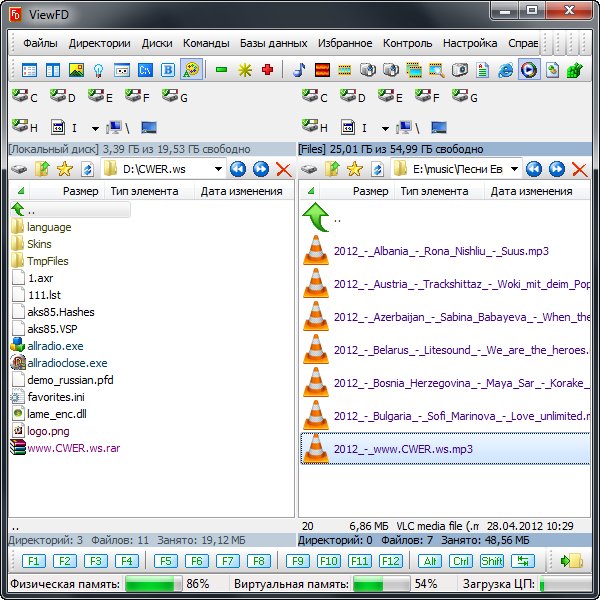600x600 pixels.
Task: Click the C:\ command prompt toolbar icon
Action: 145,70
